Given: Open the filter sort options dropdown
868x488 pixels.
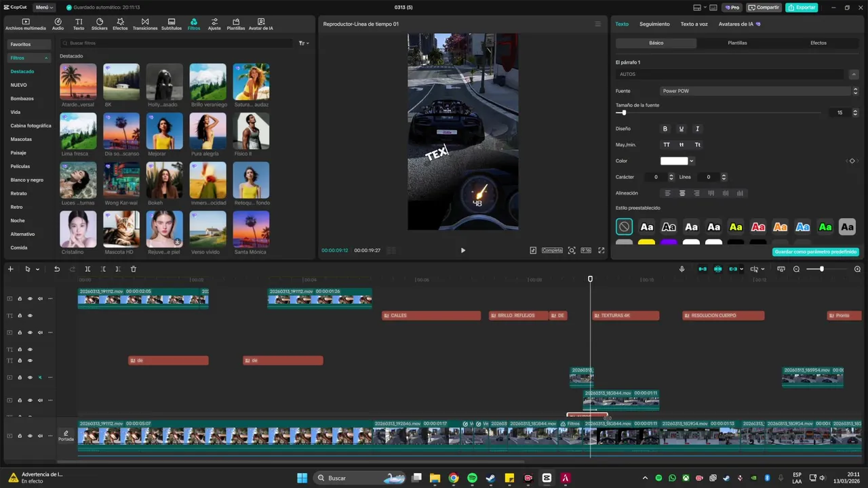Looking at the screenshot, I should point(304,43).
